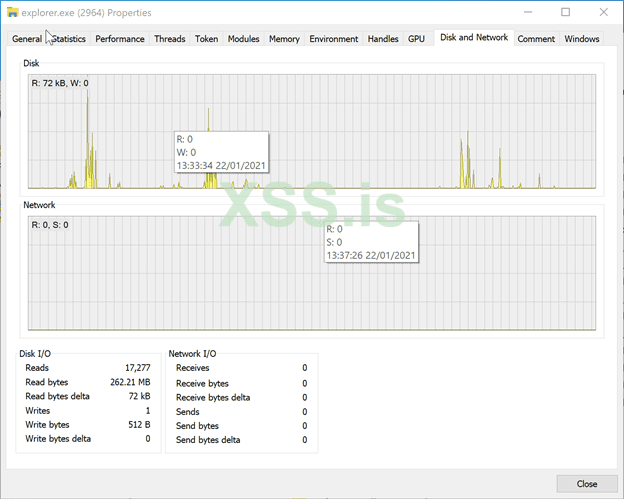Click the 'Disk I/O' group heading
This screenshot has height=499, width=624.
click(x=35, y=353)
